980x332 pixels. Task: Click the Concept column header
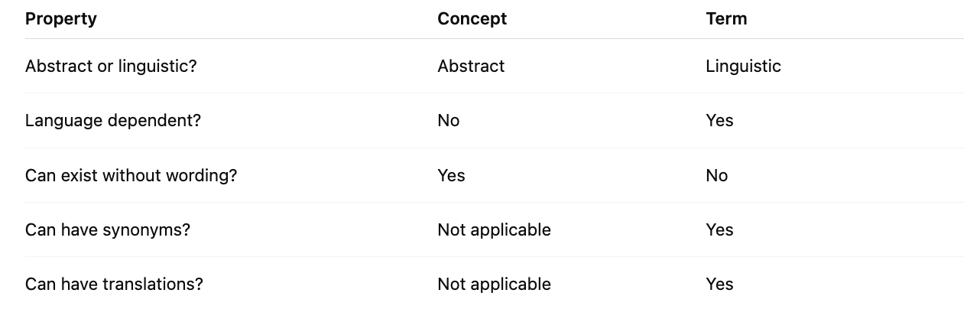coord(472,19)
